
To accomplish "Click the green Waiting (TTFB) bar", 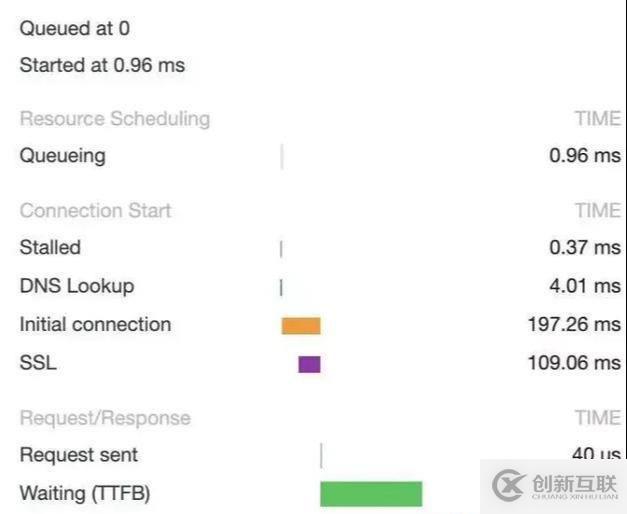I will [x=371, y=494].
